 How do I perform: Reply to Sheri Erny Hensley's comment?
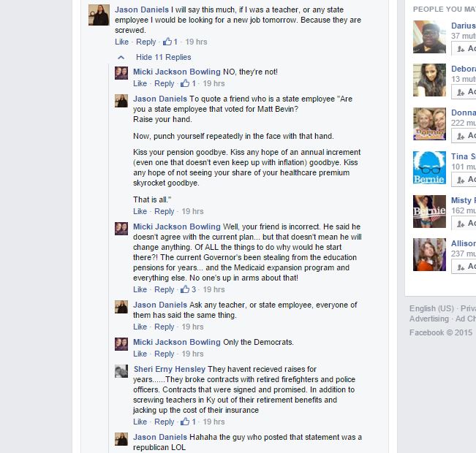click(165, 422)
